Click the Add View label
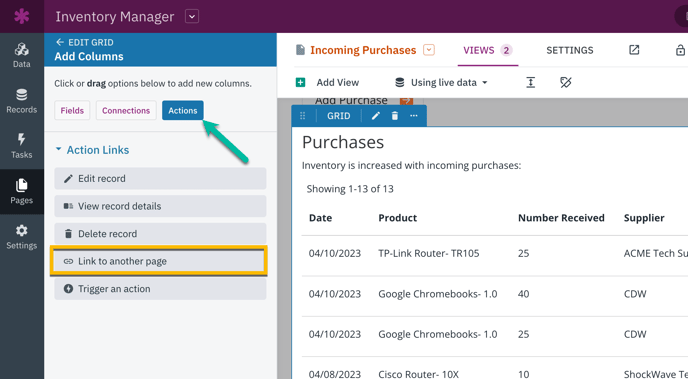688x379 pixels. [x=337, y=82]
